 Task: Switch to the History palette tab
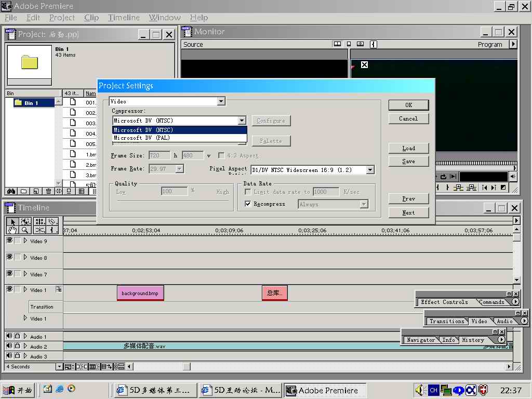click(473, 340)
